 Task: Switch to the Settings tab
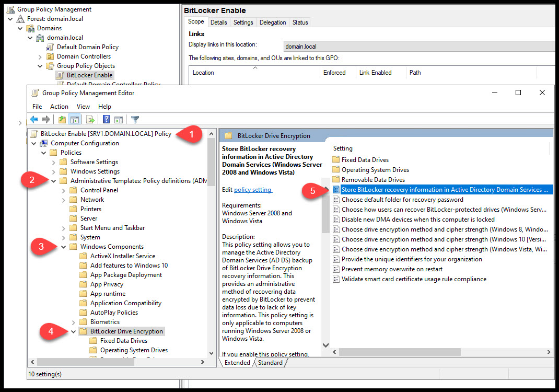(243, 22)
